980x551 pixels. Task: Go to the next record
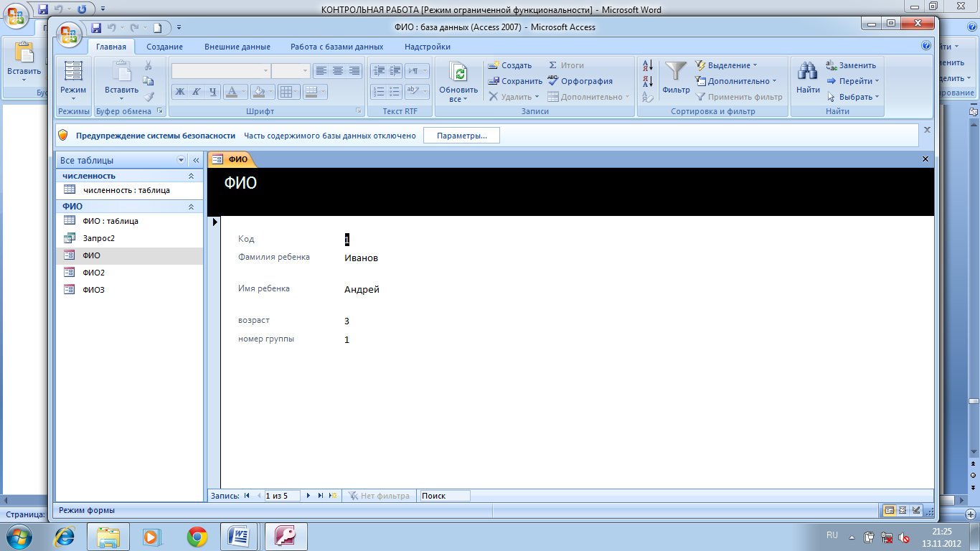pyautogui.click(x=308, y=496)
